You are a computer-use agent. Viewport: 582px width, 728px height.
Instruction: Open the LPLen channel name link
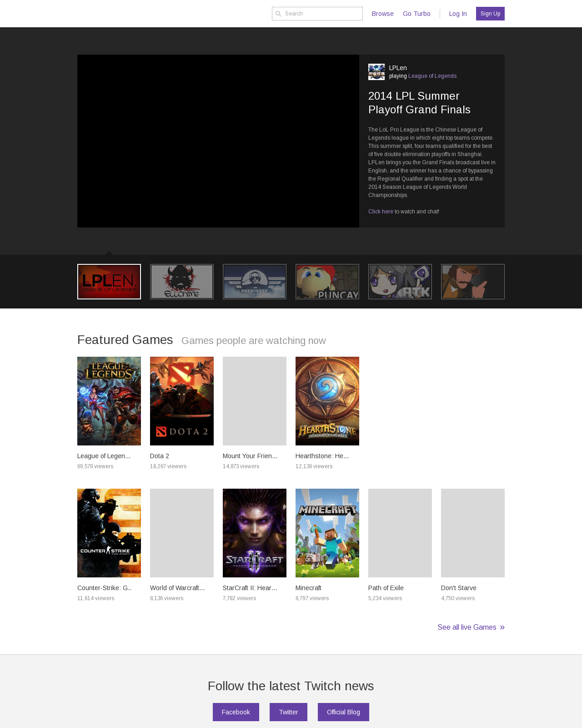(398, 68)
